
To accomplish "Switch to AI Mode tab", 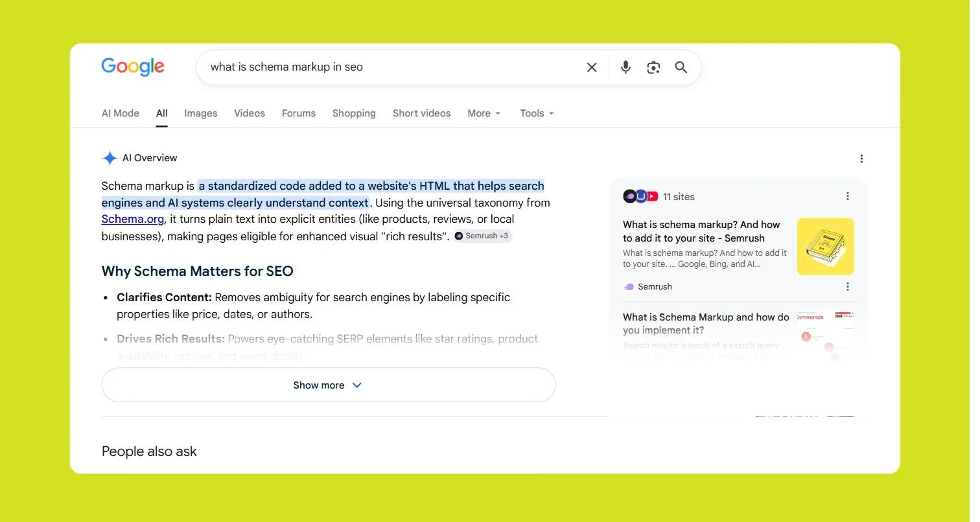I will click(x=121, y=113).
